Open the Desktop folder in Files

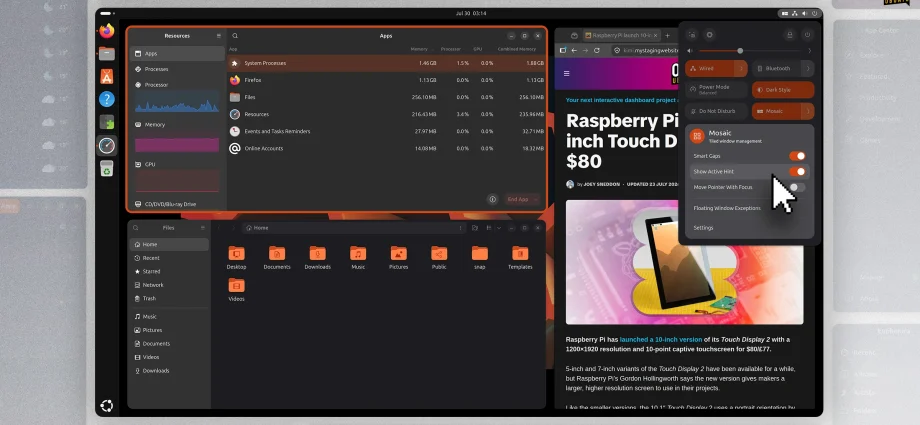[236, 258]
